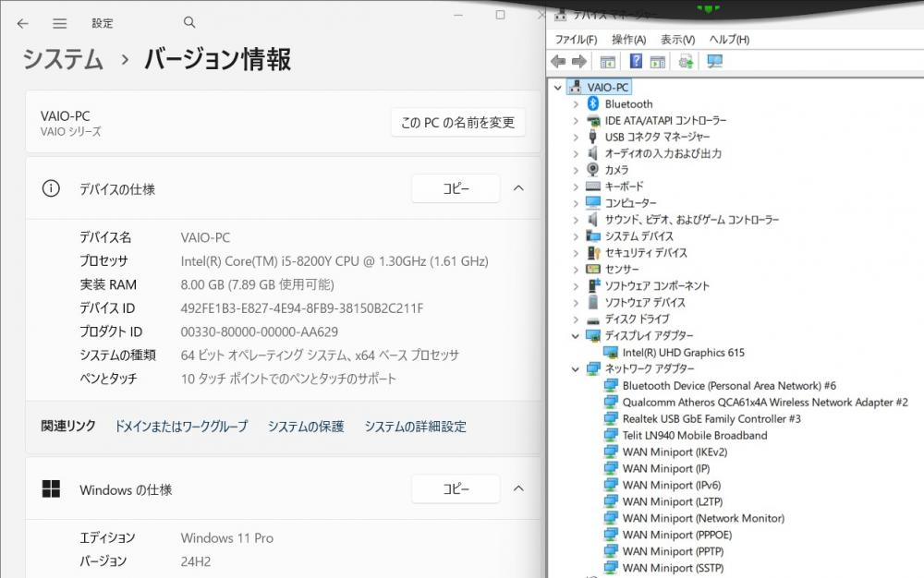Click the scan for hardware changes monitor icon
Screen dimensions: 924x578
[715, 61]
